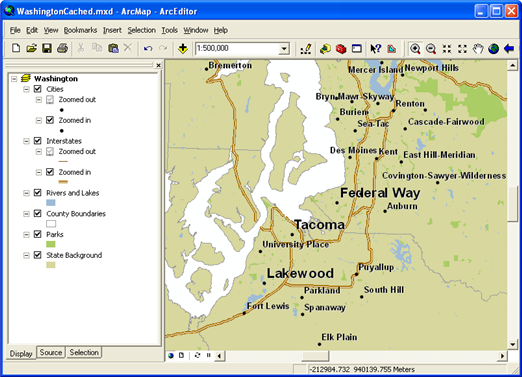This screenshot has width=522, height=377.
Task: Click the Go Back extent arrow
Action: pos(509,49)
